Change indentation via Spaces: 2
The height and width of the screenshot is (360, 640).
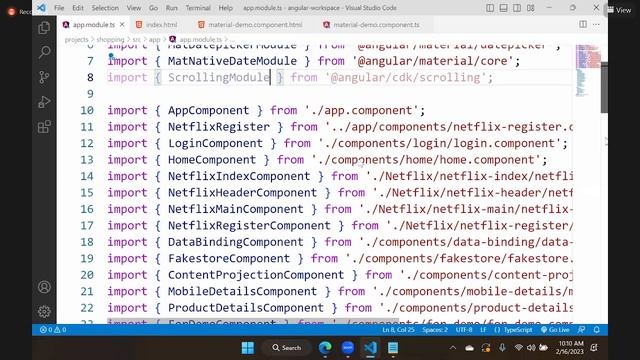tap(435, 329)
